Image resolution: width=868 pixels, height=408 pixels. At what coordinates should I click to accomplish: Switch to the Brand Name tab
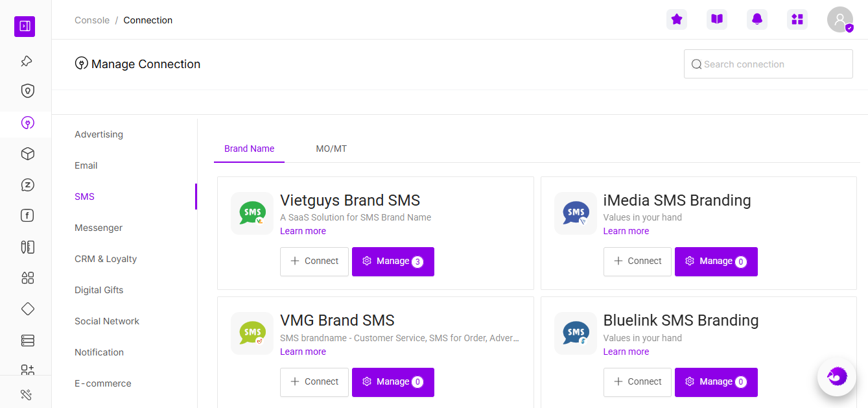(250, 149)
